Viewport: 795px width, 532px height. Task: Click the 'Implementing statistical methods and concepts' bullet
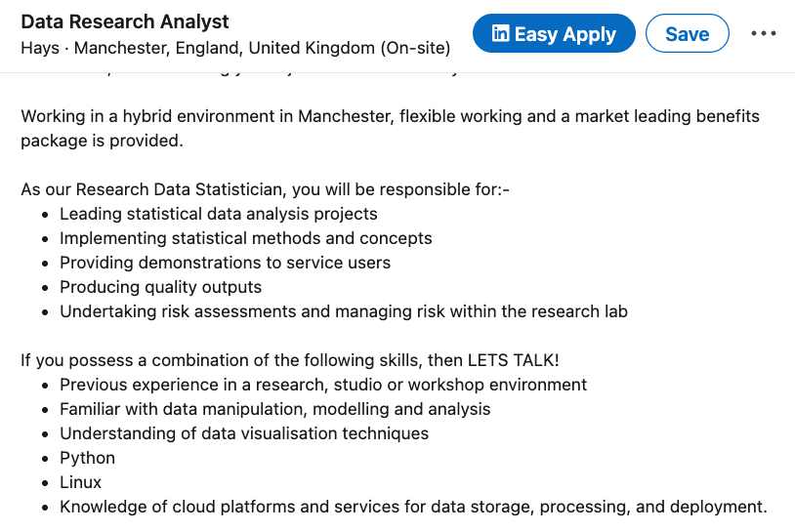(x=246, y=238)
